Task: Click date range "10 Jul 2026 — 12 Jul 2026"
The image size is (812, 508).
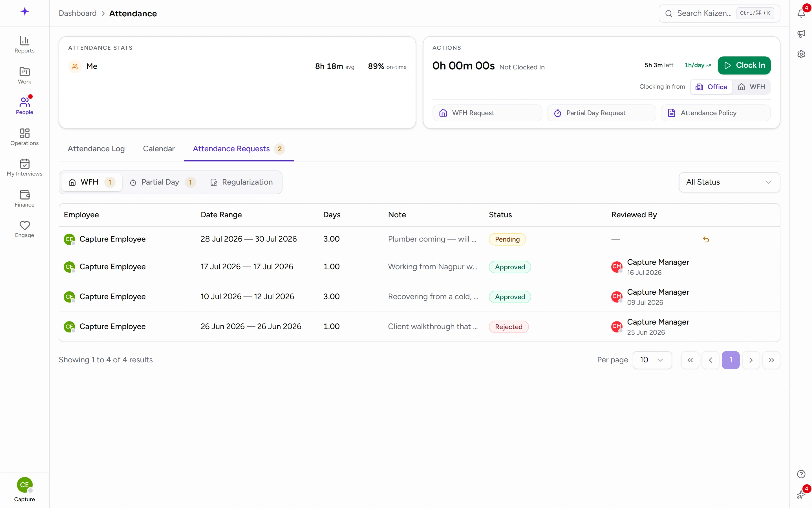Action: pos(247,296)
